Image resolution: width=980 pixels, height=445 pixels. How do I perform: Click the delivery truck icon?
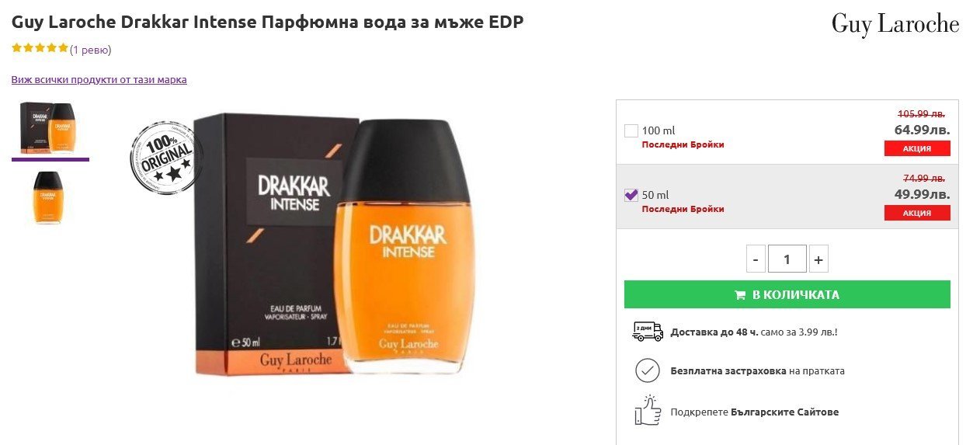click(x=648, y=332)
